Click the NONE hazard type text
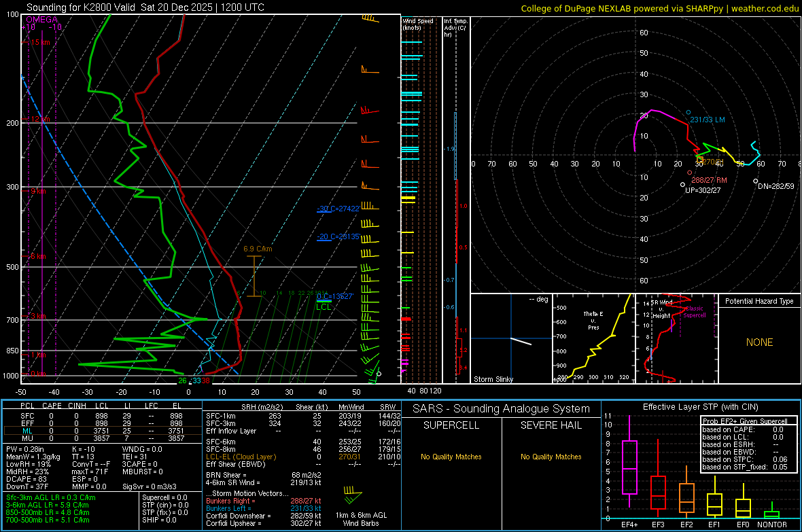The height and width of the screenshot is (532, 802). 759,342
